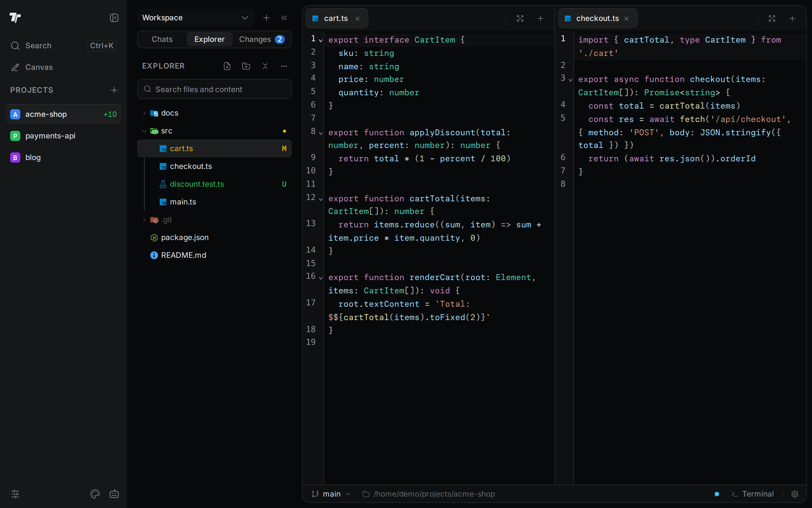This screenshot has width=812, height=508.
Task: Open the Terminal from status bar
Action: point(753,494)
